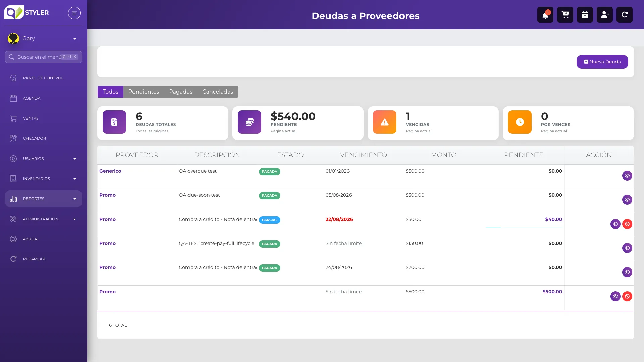
Task: Open the shopping cart icon in header
Action: [x=565, y=15]
